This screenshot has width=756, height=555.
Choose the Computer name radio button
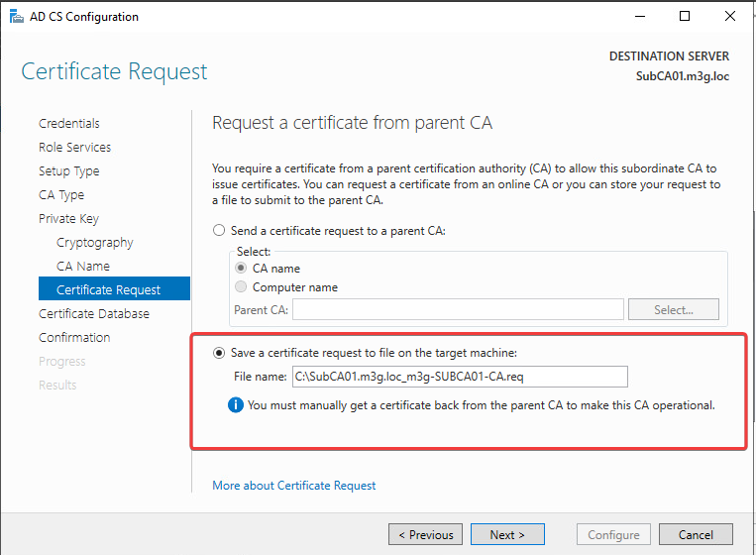[x=241, y=287]
